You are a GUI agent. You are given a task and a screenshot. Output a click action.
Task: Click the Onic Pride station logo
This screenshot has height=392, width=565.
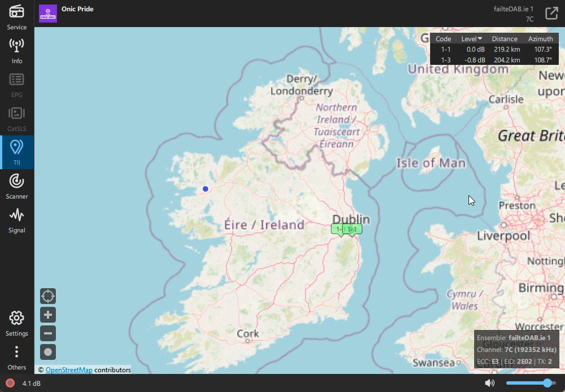(48, 14)
